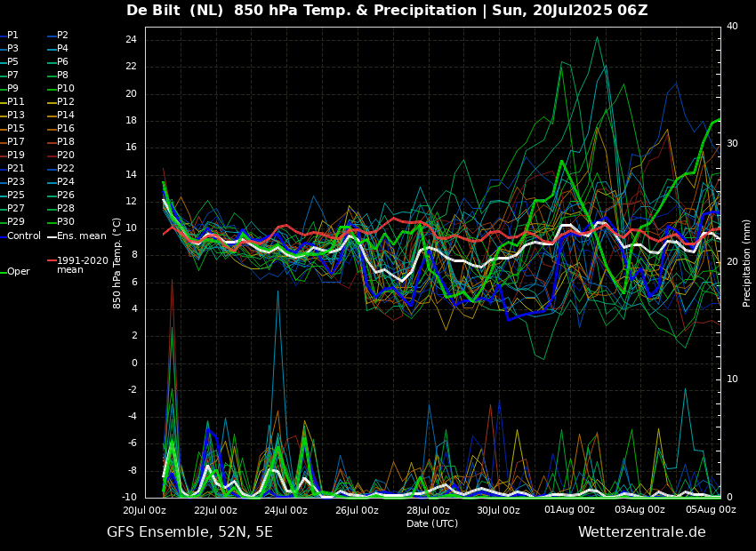
Task: Click the 850 hPa Temp. (°C) axis label
Action: pos(117,263)
